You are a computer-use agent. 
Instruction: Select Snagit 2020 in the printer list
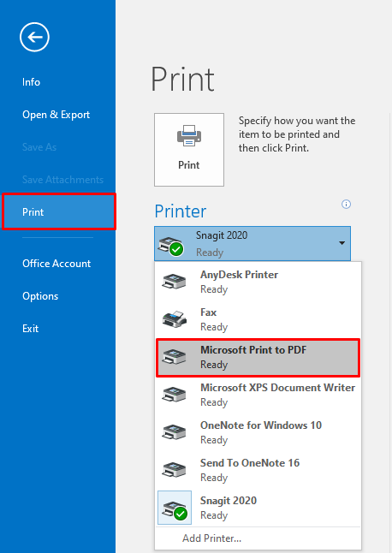click(x=258, y=508)
